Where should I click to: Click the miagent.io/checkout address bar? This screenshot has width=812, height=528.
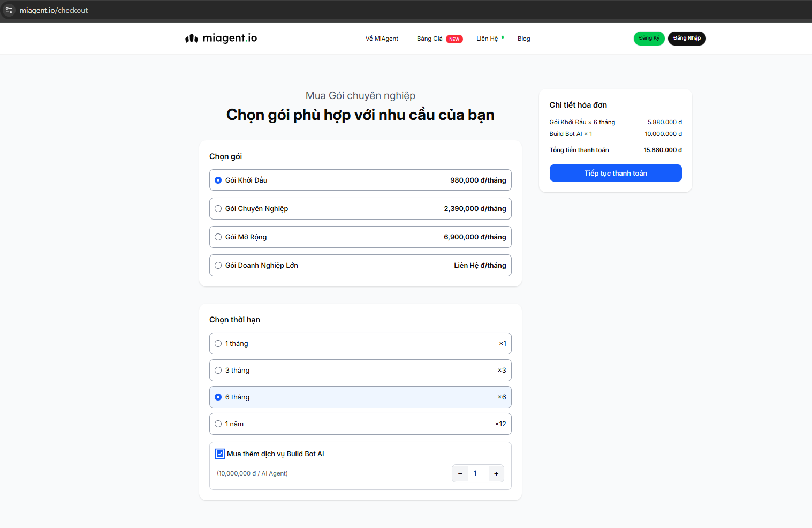pyautogui.click(x=54, y=10)
